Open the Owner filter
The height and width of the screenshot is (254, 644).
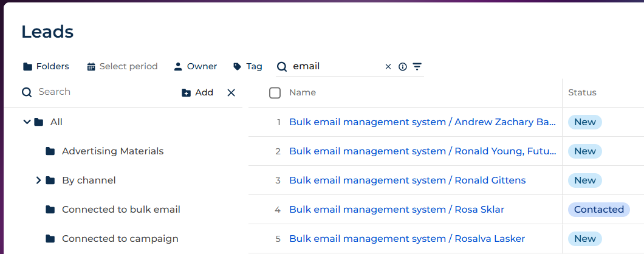[195, 66]
